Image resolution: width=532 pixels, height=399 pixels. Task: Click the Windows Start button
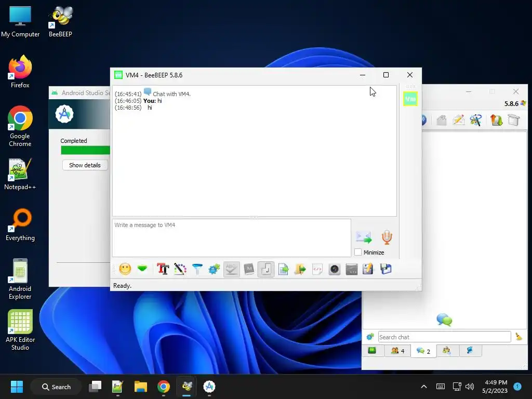coord(17,387)
